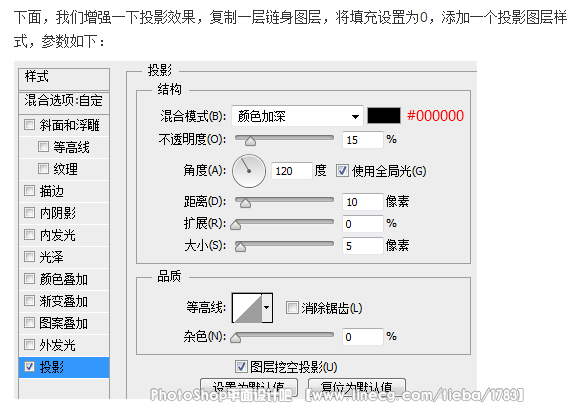Enable the 斜面和浮雕 checkbox
The image size is (574, 412).
29,125
